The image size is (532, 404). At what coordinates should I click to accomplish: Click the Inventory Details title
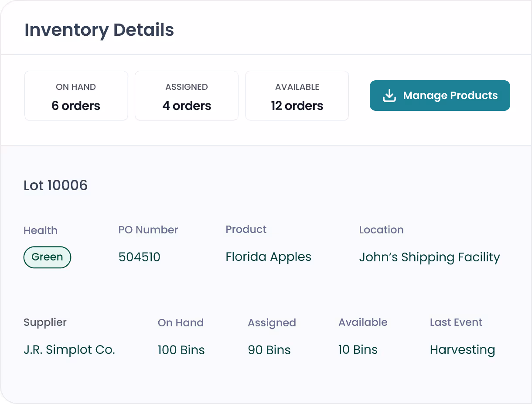[x=99, y=30]
